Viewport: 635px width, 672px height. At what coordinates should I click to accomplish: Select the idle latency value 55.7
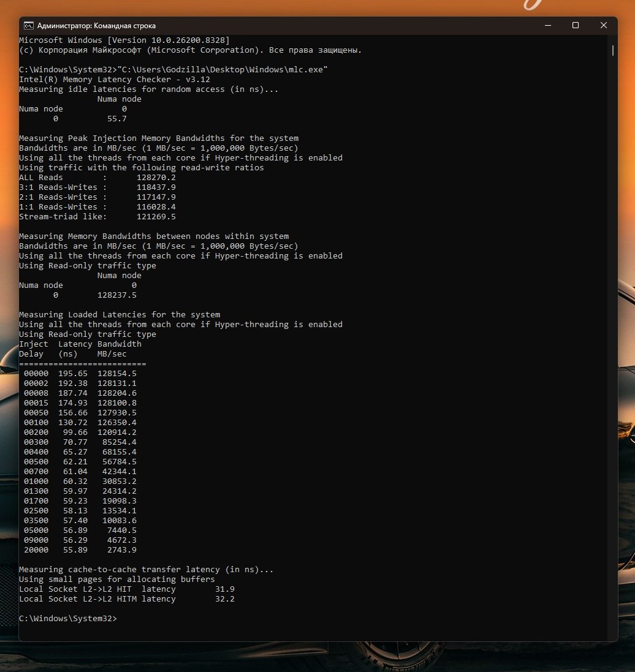coord(117,119)
